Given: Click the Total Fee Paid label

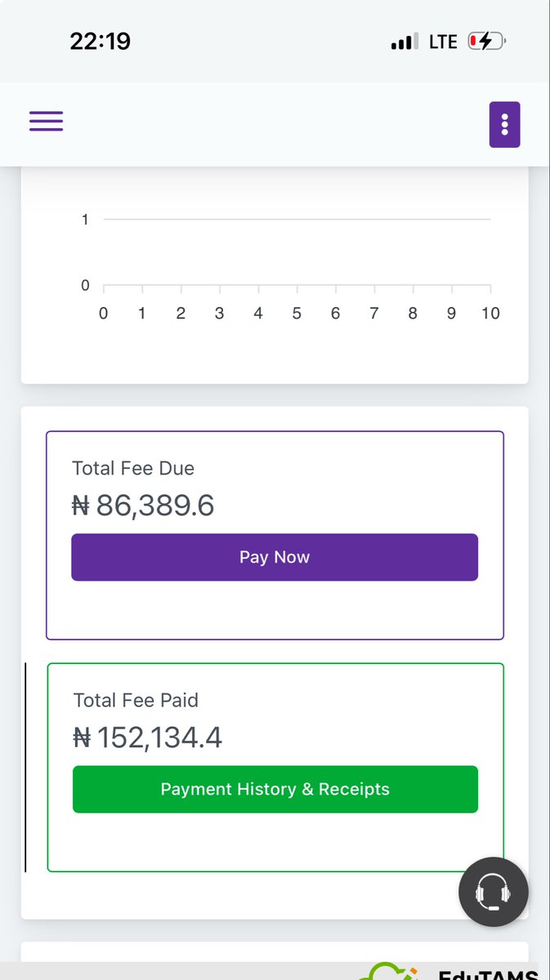Looking at the screenshot, I should pos(136,700).
